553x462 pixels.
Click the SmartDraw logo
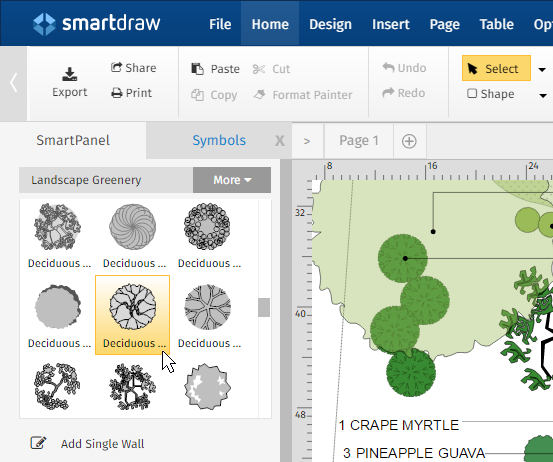[x=96, y=24]
